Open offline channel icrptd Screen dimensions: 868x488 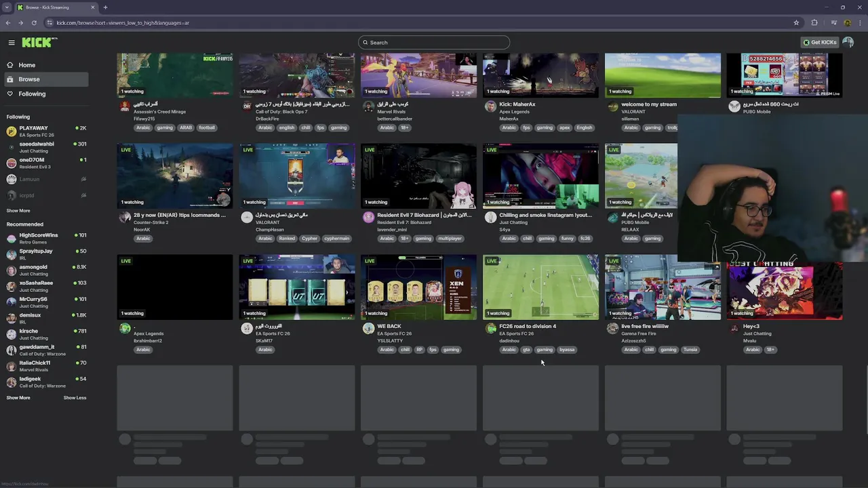coord(46,195)
